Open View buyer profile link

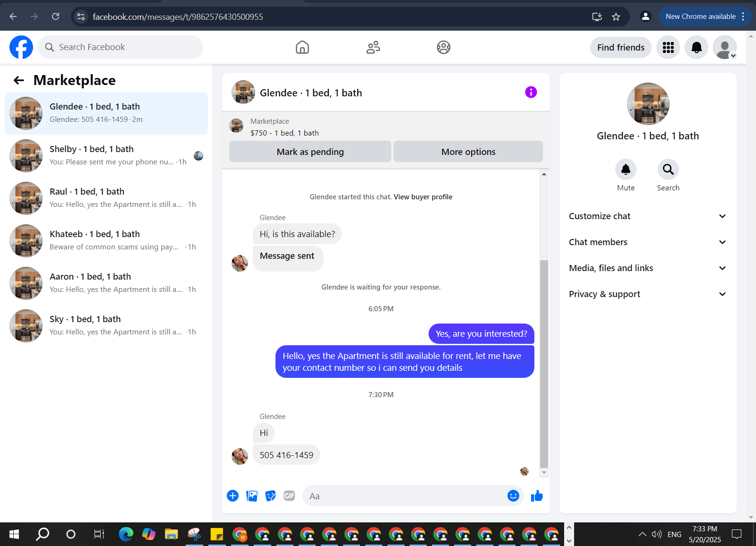pyautogui.click(x=423, y=197)
